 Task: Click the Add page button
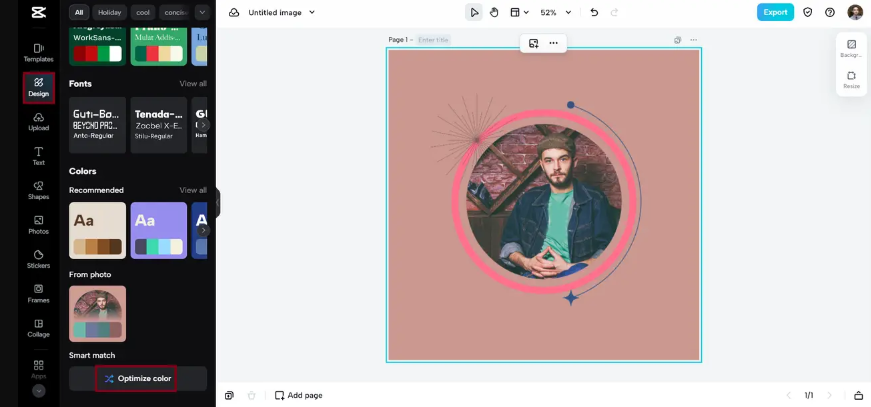[299, 395]
